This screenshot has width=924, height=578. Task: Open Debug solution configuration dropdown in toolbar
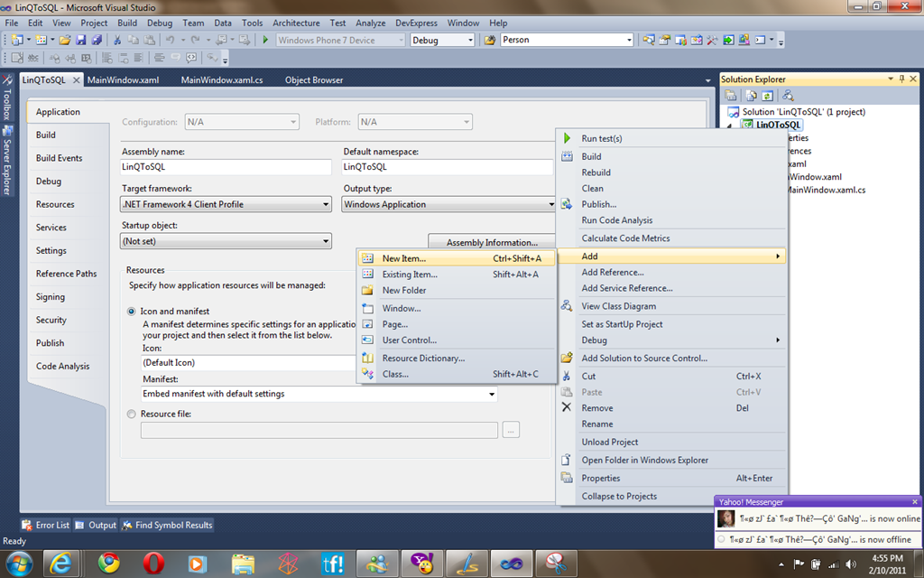[442, 40]
